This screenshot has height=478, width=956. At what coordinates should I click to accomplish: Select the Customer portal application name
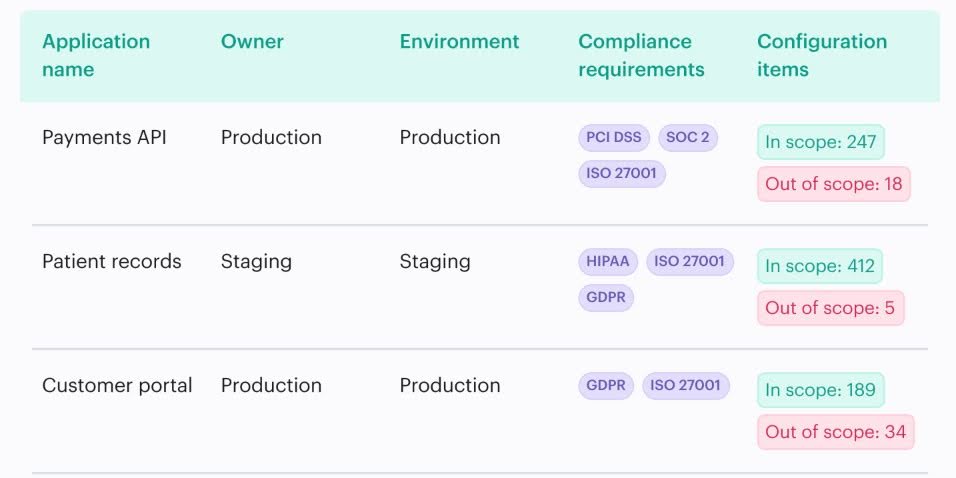point(117,385)
